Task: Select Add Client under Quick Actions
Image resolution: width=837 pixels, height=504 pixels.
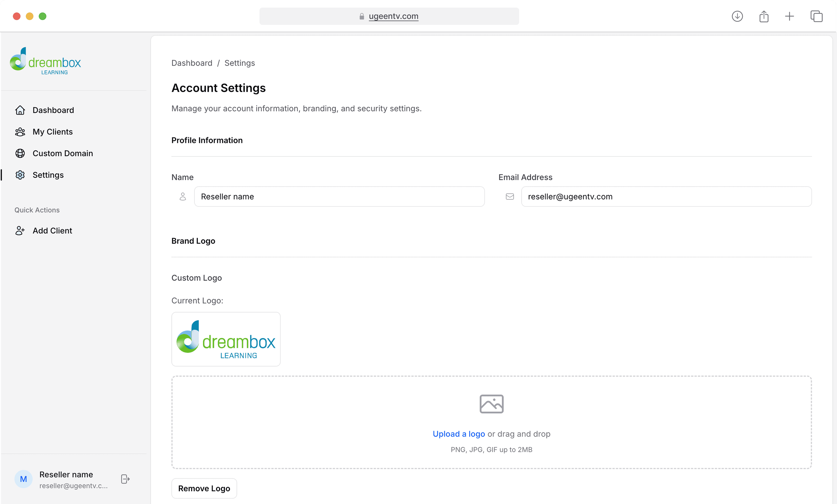Action: tap(52, 231)
